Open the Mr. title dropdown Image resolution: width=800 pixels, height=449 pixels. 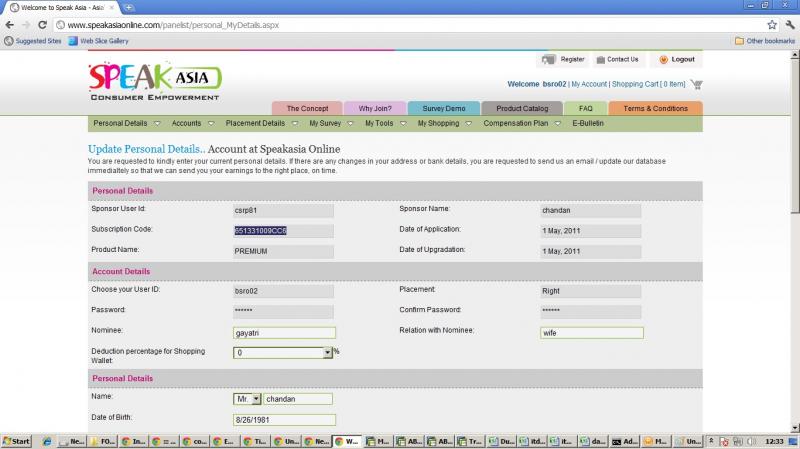[256, 399]
